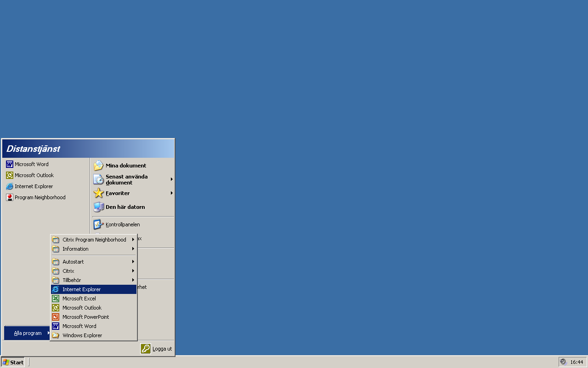Launch pinned Microsoft Outlook icon below Distanstjänst header
588x368 pixels.
(9, 175)
